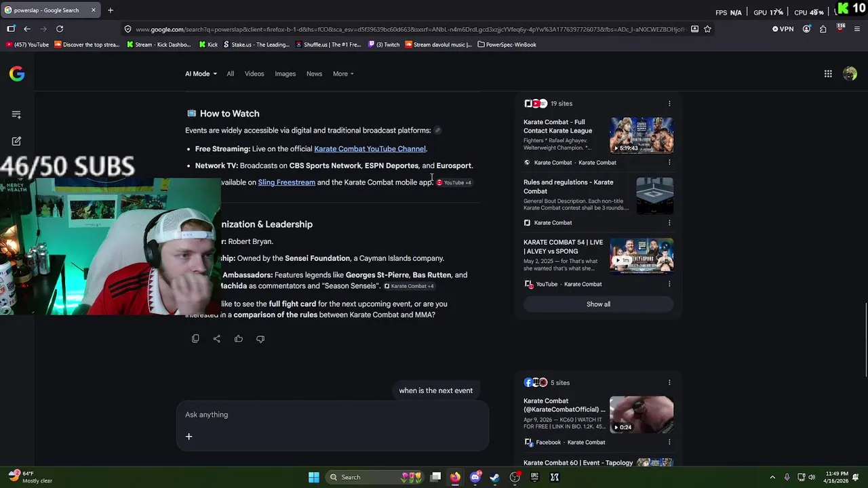Viewport: 868px width, 488px height.
Task: Open options for KARATE COMBAT 54 result
Action: pos(669,285)
